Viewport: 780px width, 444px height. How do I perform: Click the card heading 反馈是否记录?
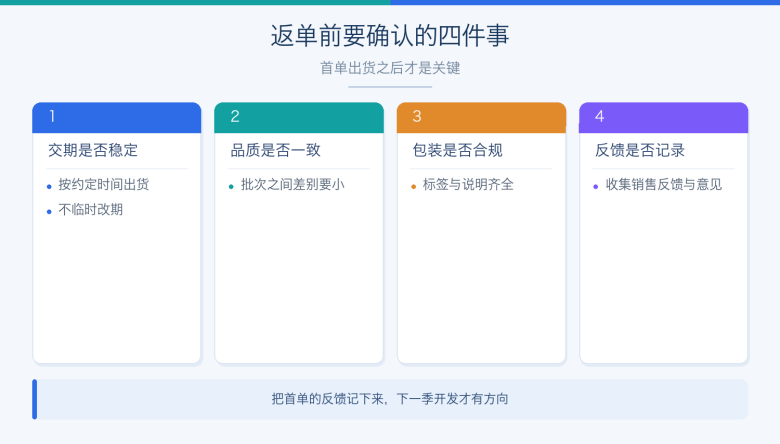pos(640,150)
